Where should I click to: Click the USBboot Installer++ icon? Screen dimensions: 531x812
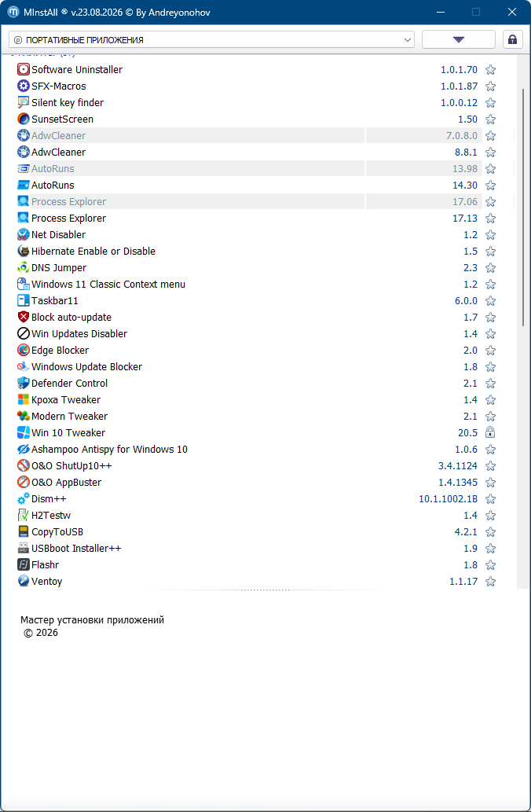[x=24, y=549]
